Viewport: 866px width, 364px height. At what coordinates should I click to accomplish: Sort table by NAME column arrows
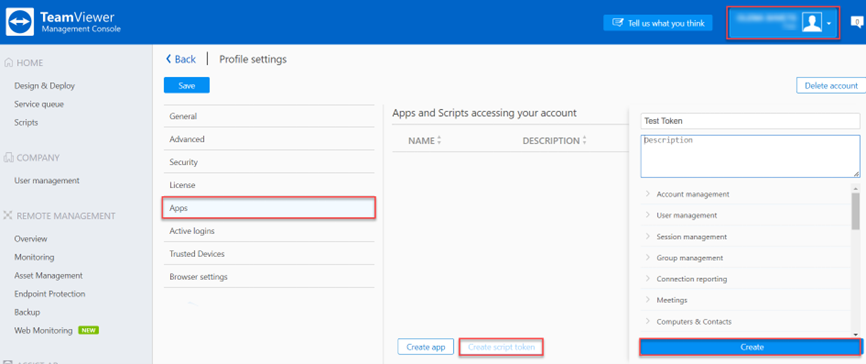click(x=439, y=141)
